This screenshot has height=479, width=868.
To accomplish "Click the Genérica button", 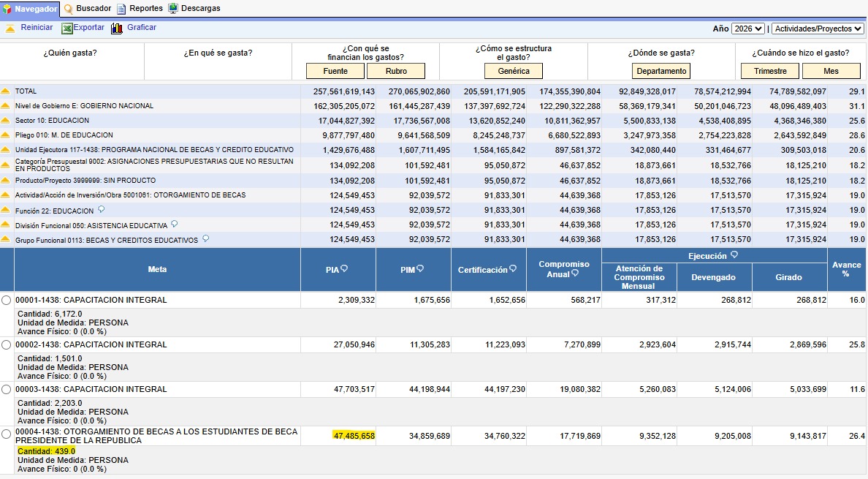I will click(x=514, y=71).
